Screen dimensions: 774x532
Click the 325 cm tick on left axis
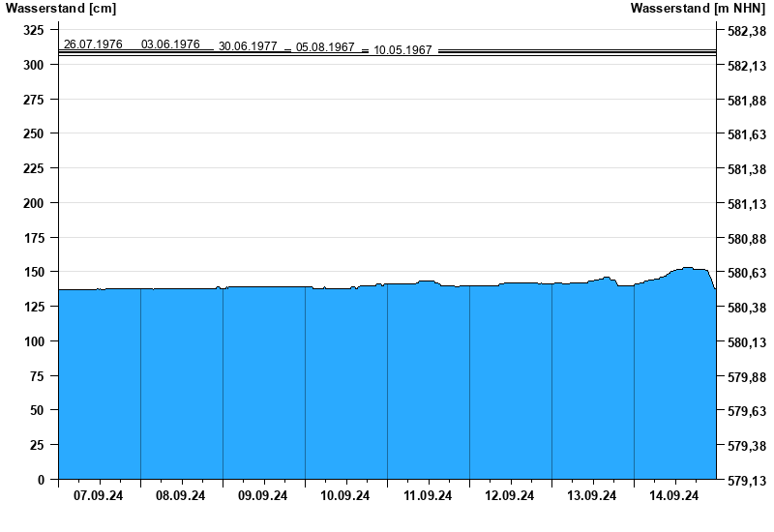[33, 31]
